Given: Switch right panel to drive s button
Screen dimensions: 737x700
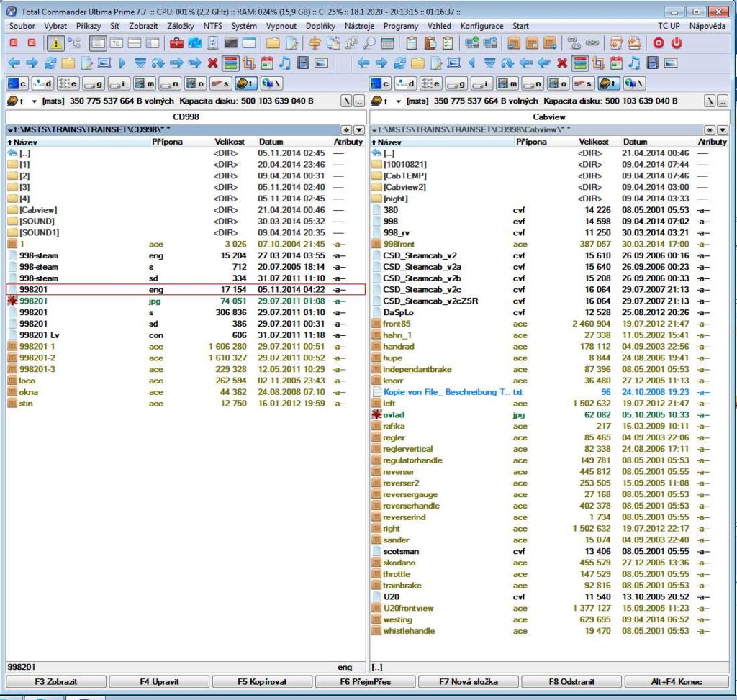Looking at the screenshot, I should point(584,83).
